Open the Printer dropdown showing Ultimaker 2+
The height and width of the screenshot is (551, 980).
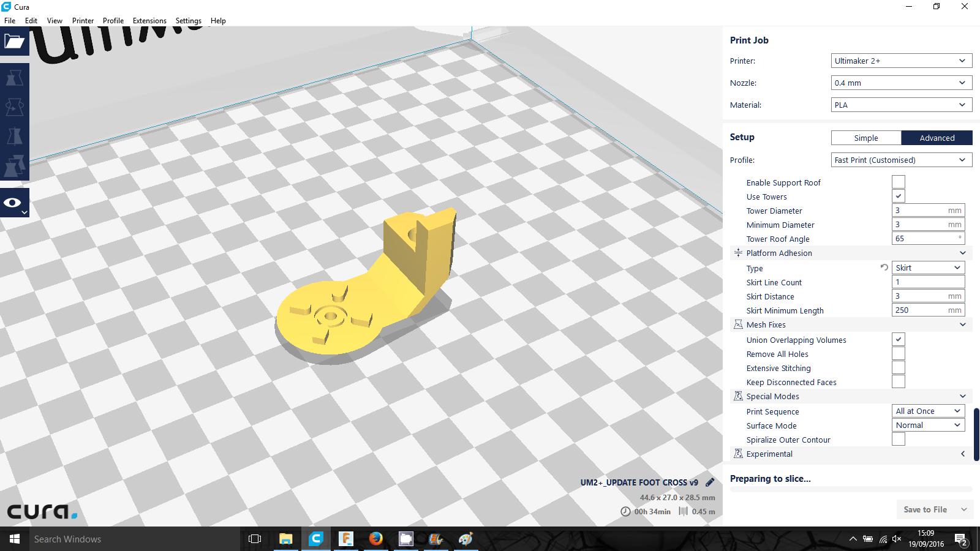[x=901, y=61]
